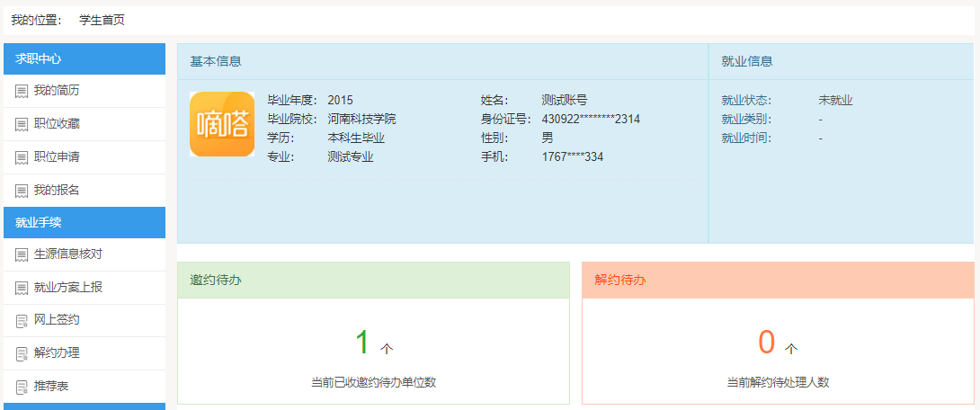Click the icon next to 解约办理
Viewport: 980px width, 410px height.
22,354
